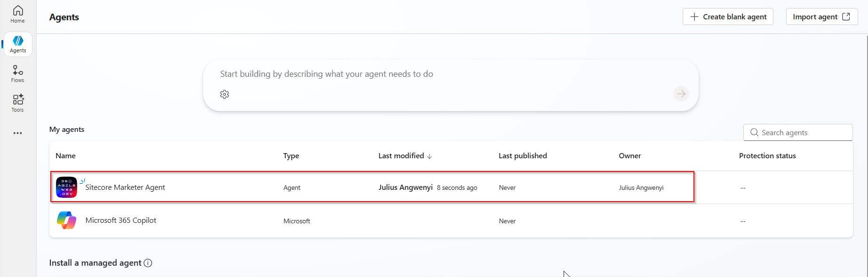
Task: Click the send arrow in prompt box
Action: click(681, 94)
